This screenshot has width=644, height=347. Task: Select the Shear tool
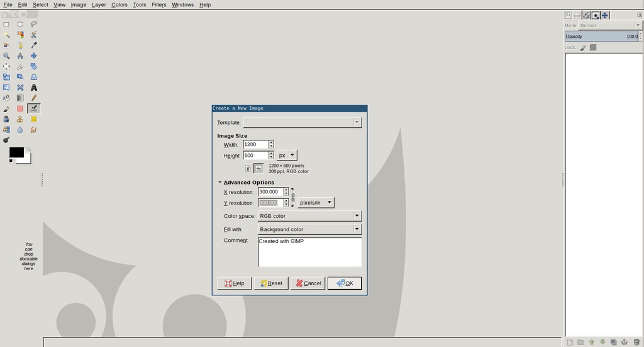[x=20, y=77]
